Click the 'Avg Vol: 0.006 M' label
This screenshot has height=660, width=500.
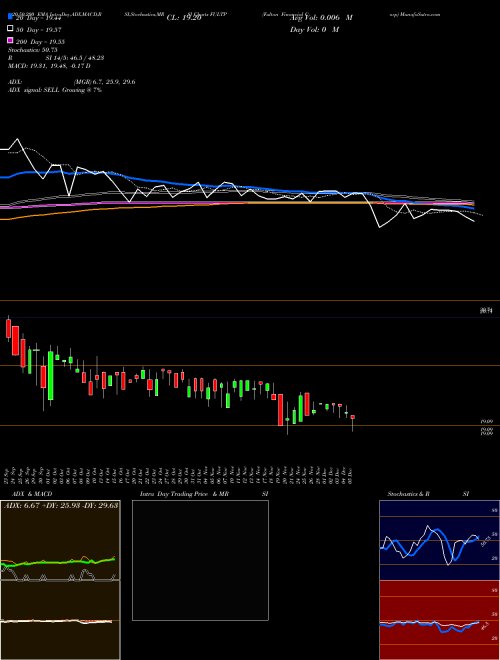click(321, 18)
